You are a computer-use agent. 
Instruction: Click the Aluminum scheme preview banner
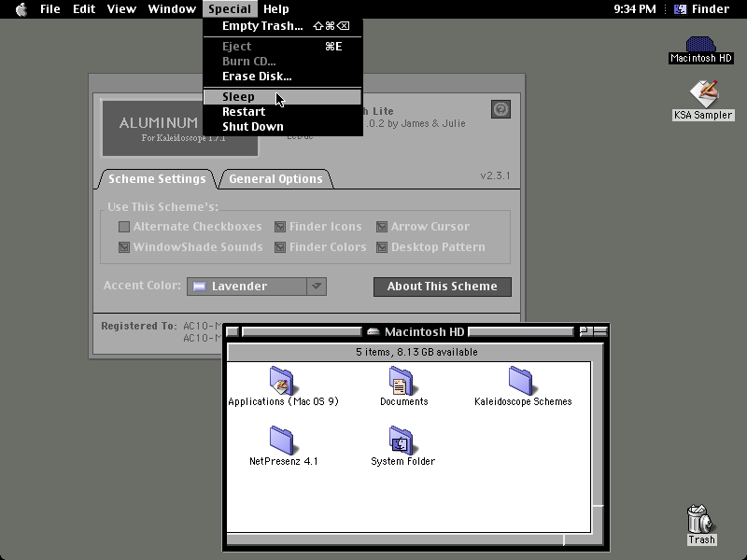180,129
